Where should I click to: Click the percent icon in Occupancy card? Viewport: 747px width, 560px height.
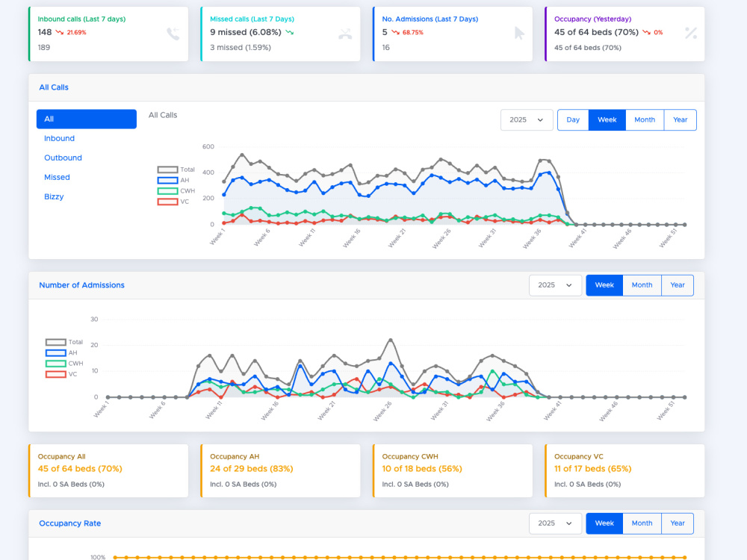click(x=691, y=33)
